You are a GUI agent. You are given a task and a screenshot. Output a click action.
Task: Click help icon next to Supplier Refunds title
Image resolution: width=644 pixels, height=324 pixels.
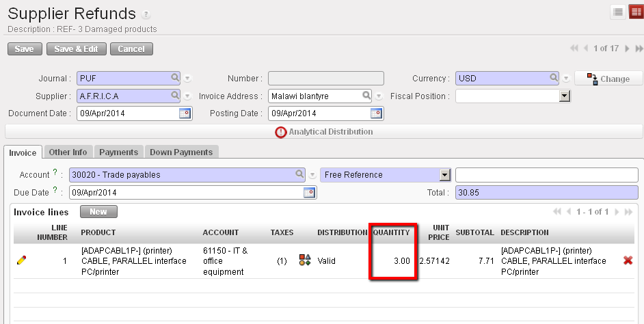pyautogui.click(x=146, y=14)
